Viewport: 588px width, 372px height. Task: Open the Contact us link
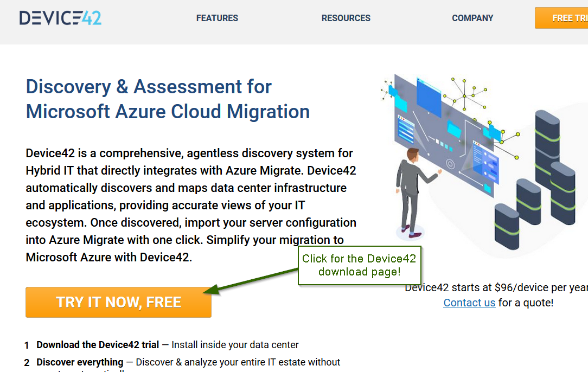(469, 303)
